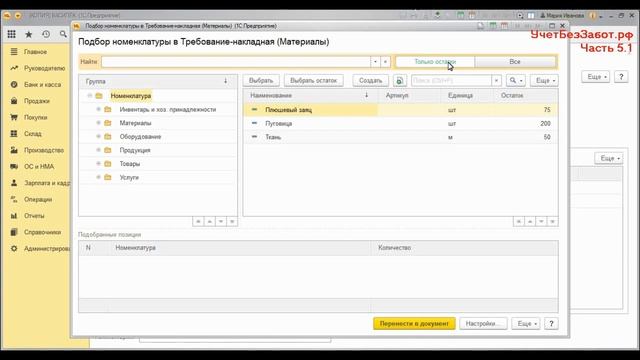Select the Пуговица row

tap(400, 123)
